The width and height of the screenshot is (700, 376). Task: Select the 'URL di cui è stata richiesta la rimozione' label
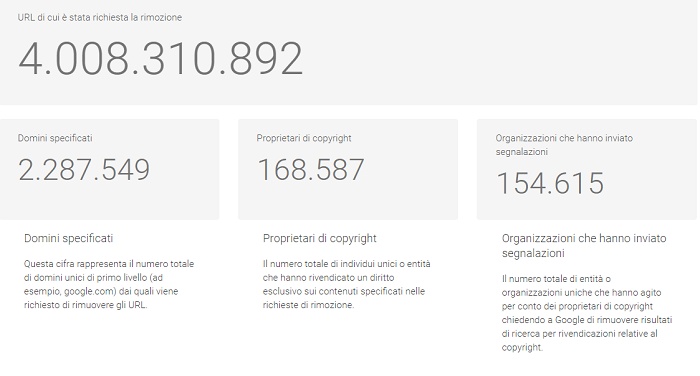coord(100,17)
